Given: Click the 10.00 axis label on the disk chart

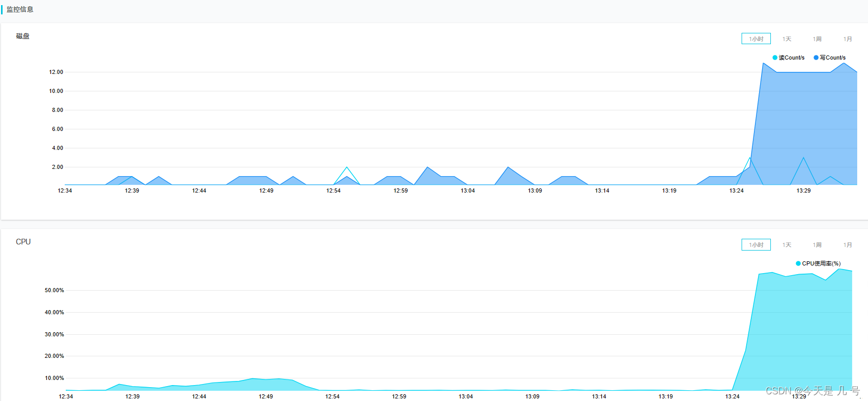Looking at the screenshot, I should tap(56, 91).
